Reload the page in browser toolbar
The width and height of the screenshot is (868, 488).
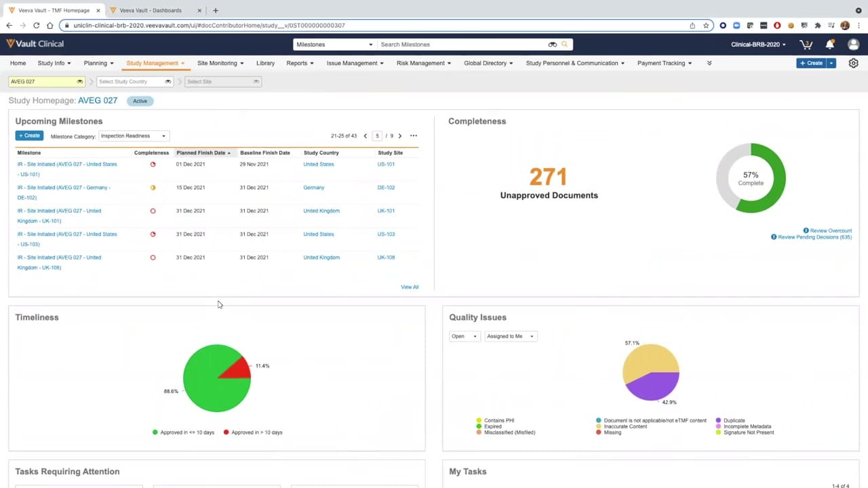click(x=36, y=25)
